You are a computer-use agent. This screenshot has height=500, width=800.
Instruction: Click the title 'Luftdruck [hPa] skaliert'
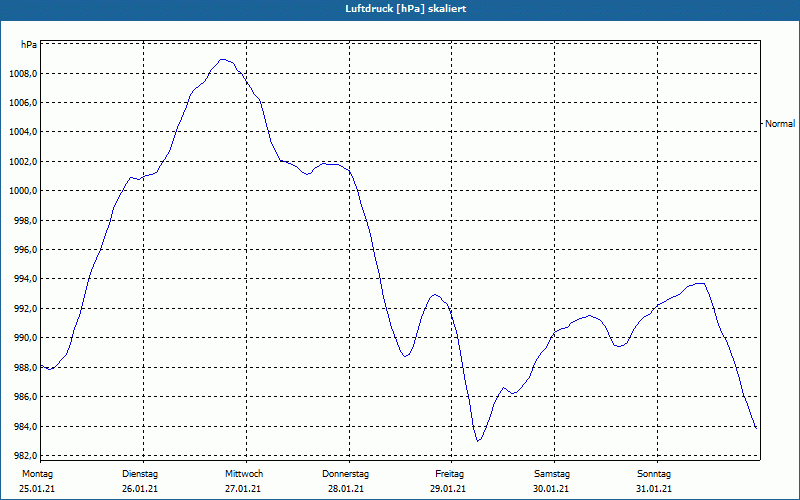click(x=406, y=9)
